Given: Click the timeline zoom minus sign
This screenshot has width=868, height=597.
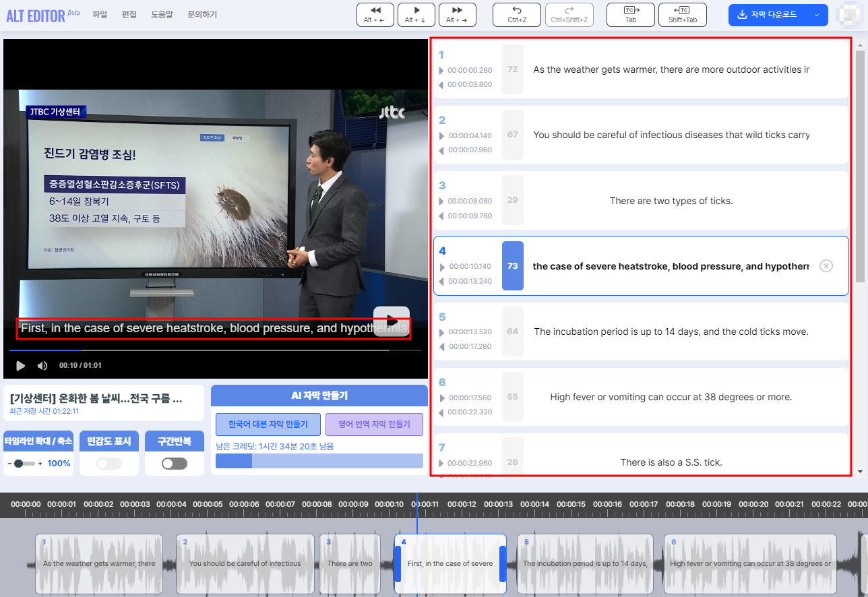Looking at the screenshot, I should [9, 464].
